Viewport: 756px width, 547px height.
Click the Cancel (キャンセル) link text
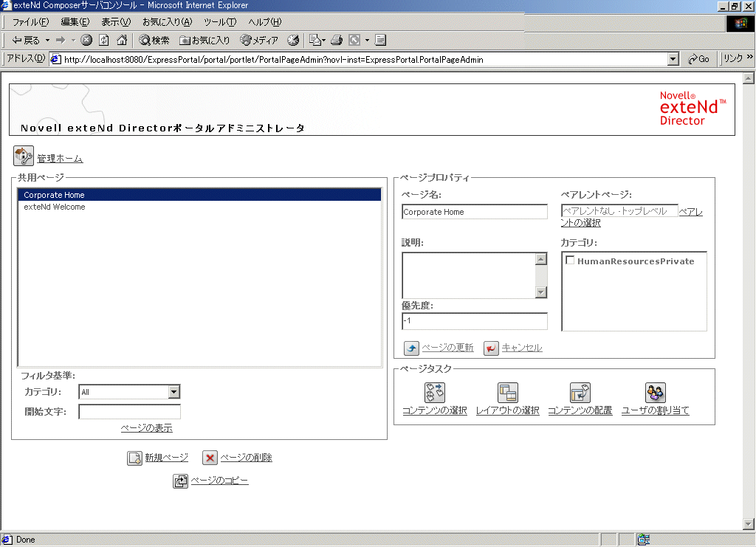[522, 348]
